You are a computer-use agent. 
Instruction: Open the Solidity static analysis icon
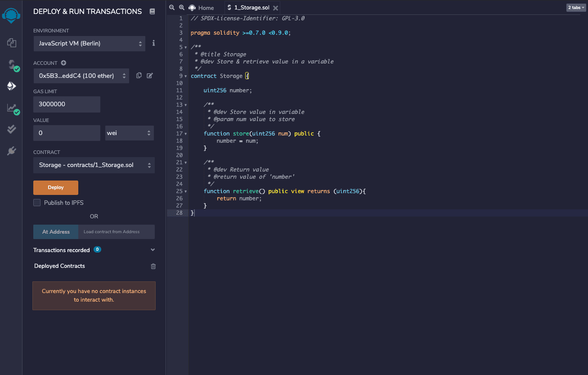coord(11,108)
